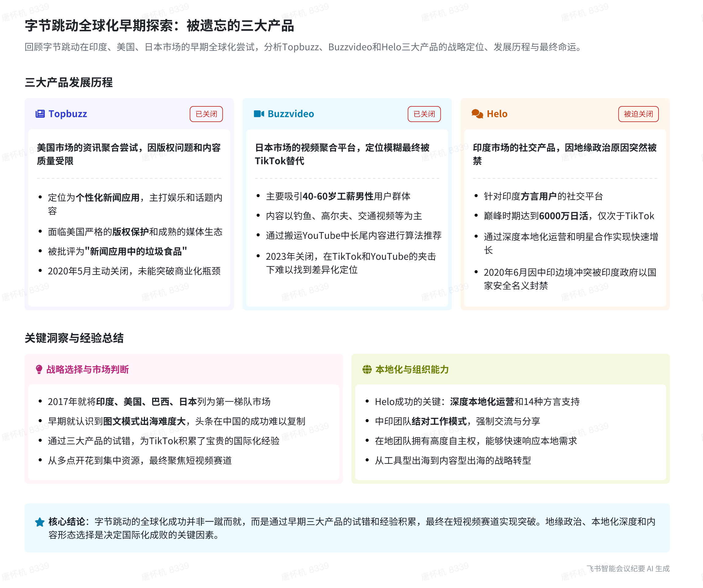The width and height of the screenshot is (703, 588).
Task: Click the 核心结论 label in summary box
Action: tap(67, 521)
